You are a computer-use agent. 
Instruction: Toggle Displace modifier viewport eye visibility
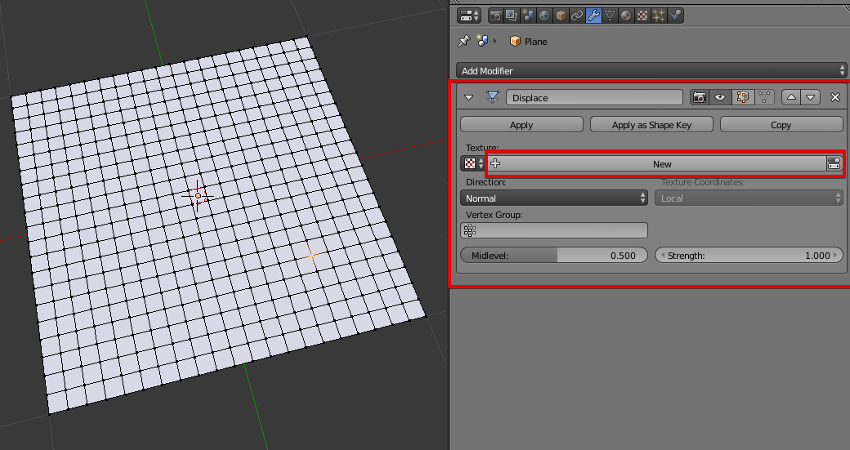coord(719,98)
